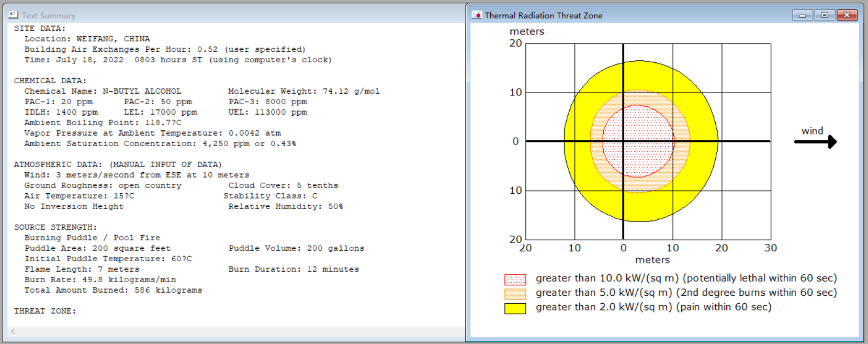868x344 pixels.
Task: Minimize the Thermal Radiation Threat Zone window
Action: tap(802, 15)
